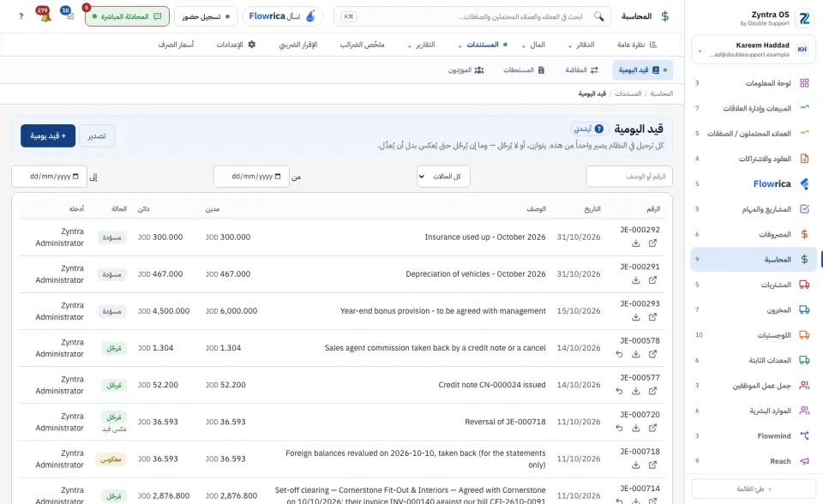Switch to المورّدون tab
823x504 pixels.
466,69
